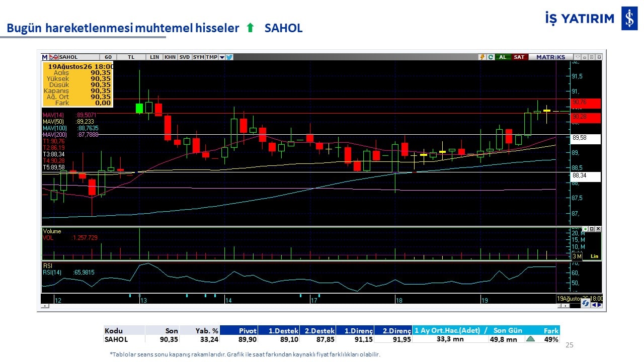The height and width of the screenshot is (362, 644).
Task: Click the VOL :1.257.729 label
Action: tap(70, 238)
